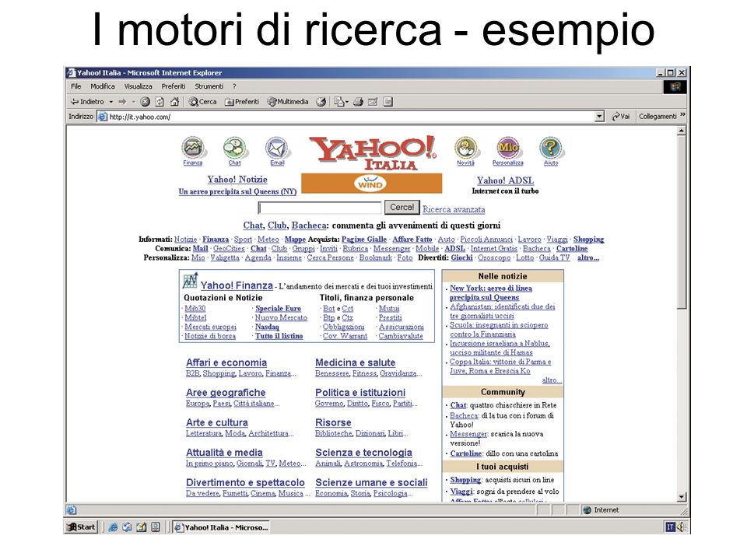Click the Mio Personalizza icon
The height and width of the screenshot is (560, 747).
(508, 148)
